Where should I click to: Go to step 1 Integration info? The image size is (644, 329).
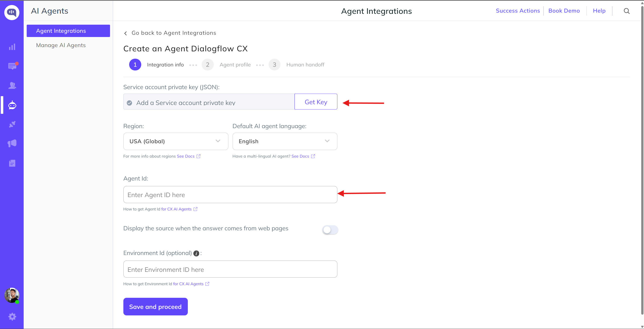pos(156,65)
